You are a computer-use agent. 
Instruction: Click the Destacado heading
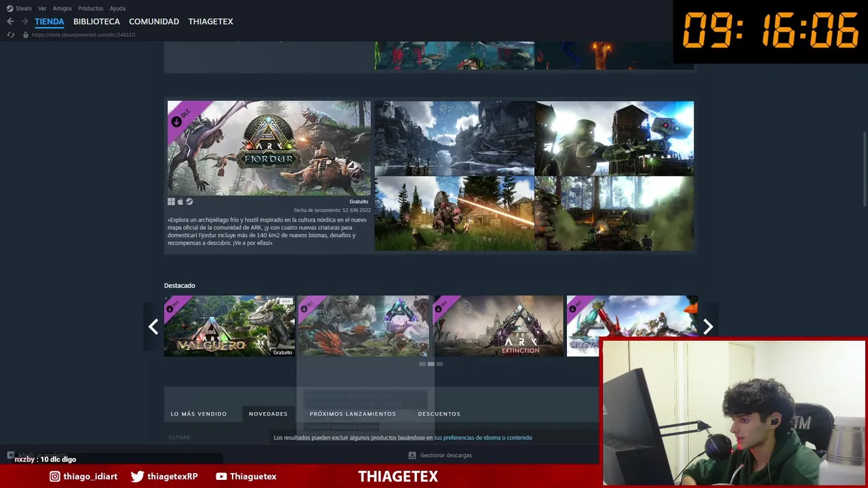coord(179,285)
